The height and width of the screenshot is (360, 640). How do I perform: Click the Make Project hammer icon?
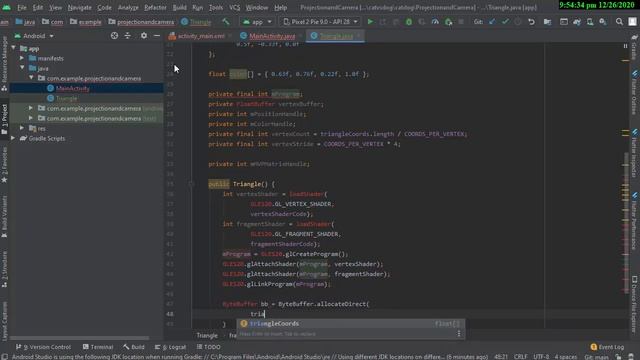226,22
